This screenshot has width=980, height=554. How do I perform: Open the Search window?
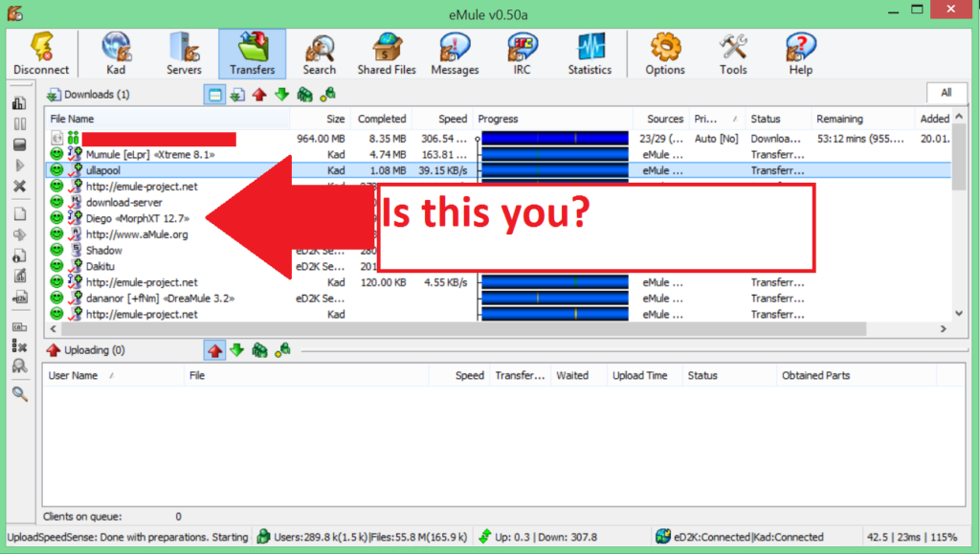[320, 54]
